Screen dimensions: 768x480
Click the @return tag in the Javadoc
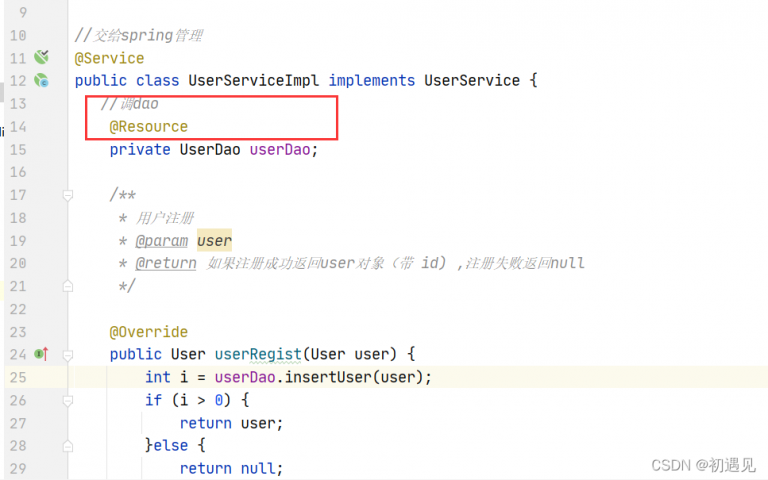[166, 264]
